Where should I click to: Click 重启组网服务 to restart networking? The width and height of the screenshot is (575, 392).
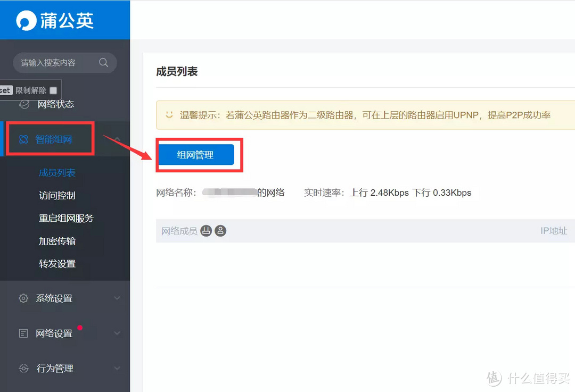(65, 218)
